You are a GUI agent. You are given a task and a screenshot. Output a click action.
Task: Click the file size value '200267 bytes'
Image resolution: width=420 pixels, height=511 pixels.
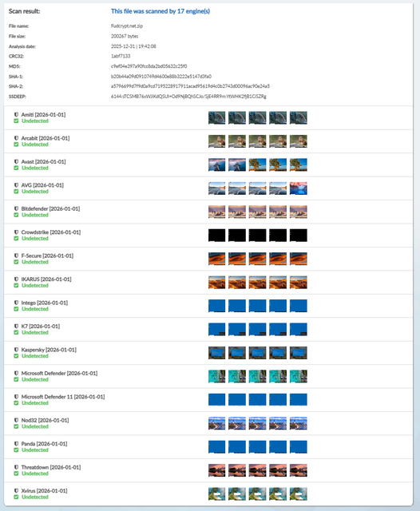coord(125,36)
